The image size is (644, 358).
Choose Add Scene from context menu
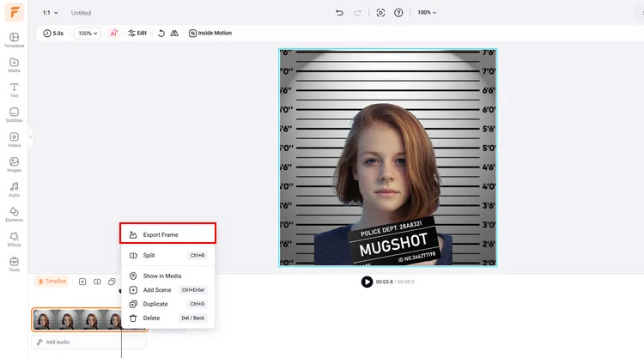pyautogui.click(x=167, y=290)
